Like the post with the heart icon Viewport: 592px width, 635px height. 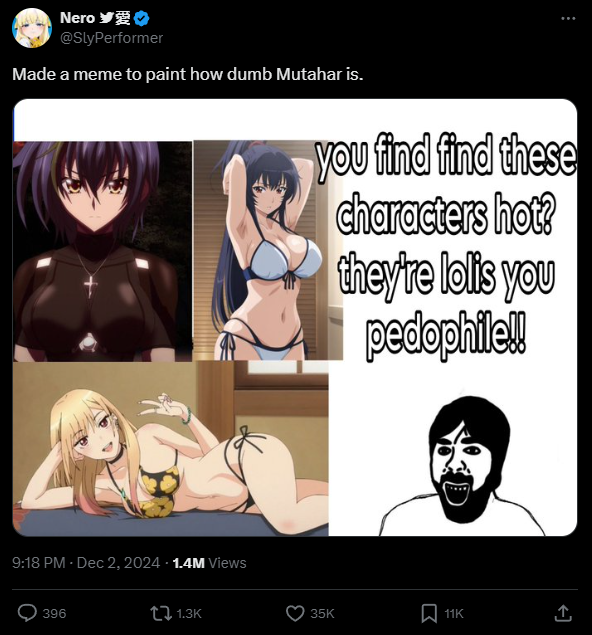[x=295, y=613]
